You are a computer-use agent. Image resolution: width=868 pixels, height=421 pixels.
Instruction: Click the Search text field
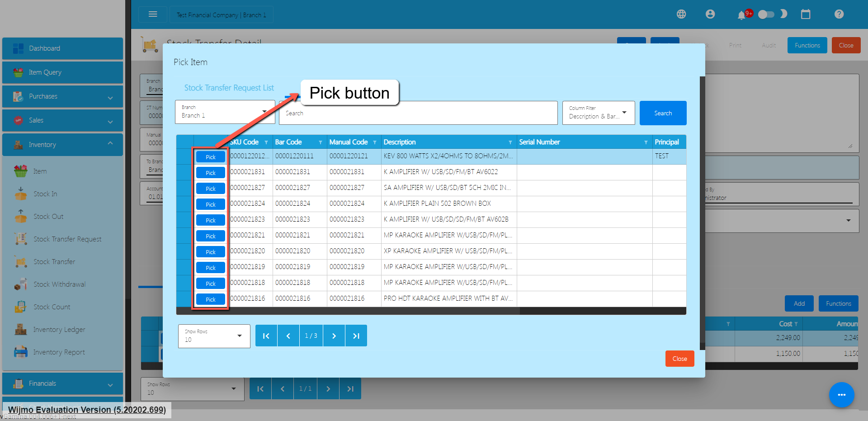tap(418, 113)
